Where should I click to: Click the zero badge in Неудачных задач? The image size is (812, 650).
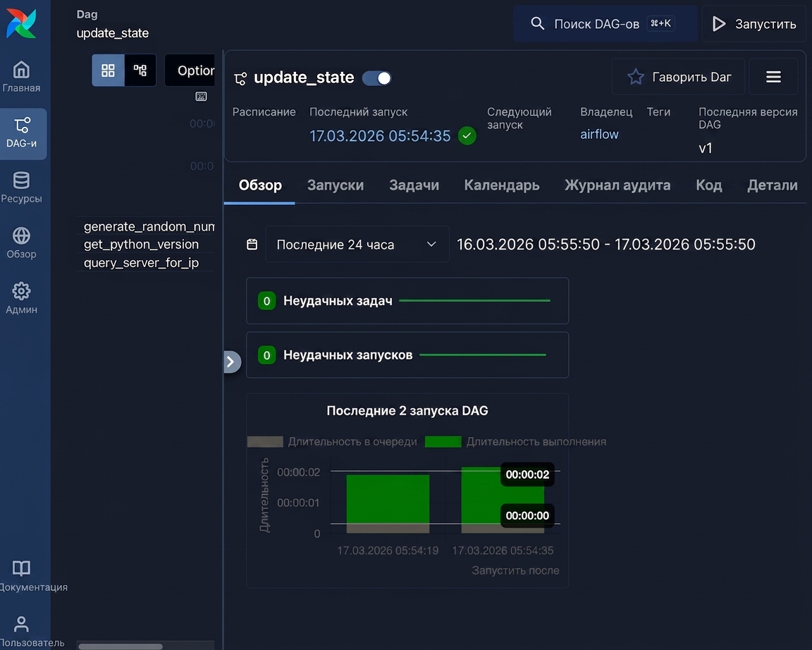pos(266,301)
